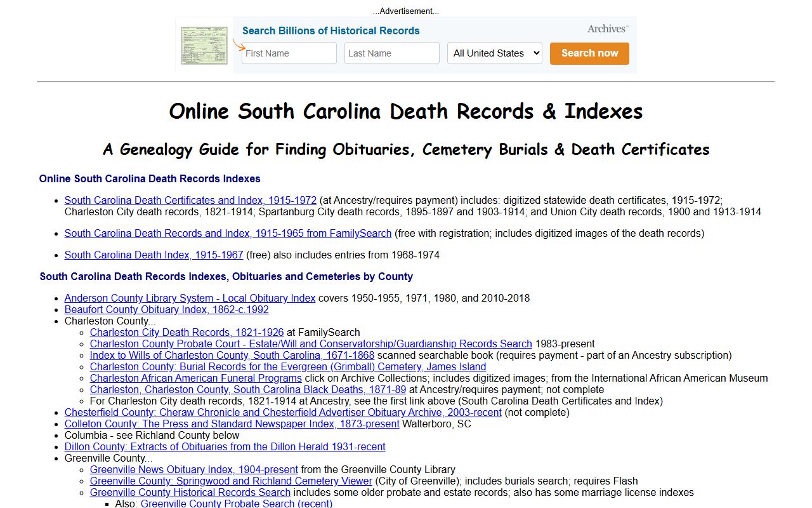Click the Online South Carolina Death Records & Indexes title
812x508 pixels.
pyautogui.click(x=406, y=111)
